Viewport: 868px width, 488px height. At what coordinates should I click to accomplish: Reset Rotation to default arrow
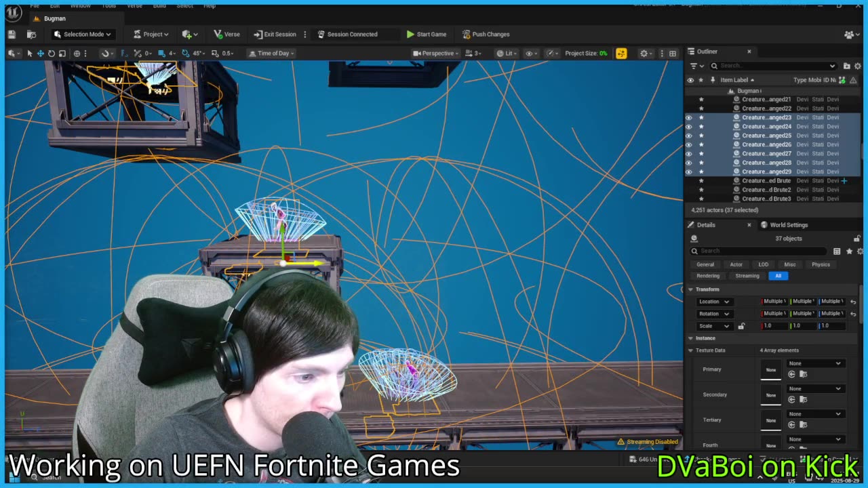click(853, 314)
